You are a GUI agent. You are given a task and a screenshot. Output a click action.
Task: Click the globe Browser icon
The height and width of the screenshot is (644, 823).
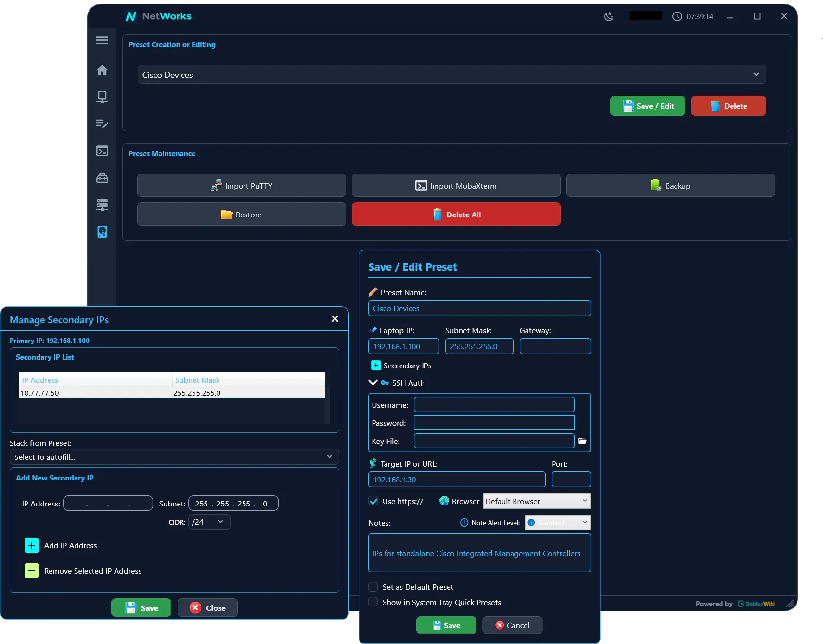click(444, 501)
